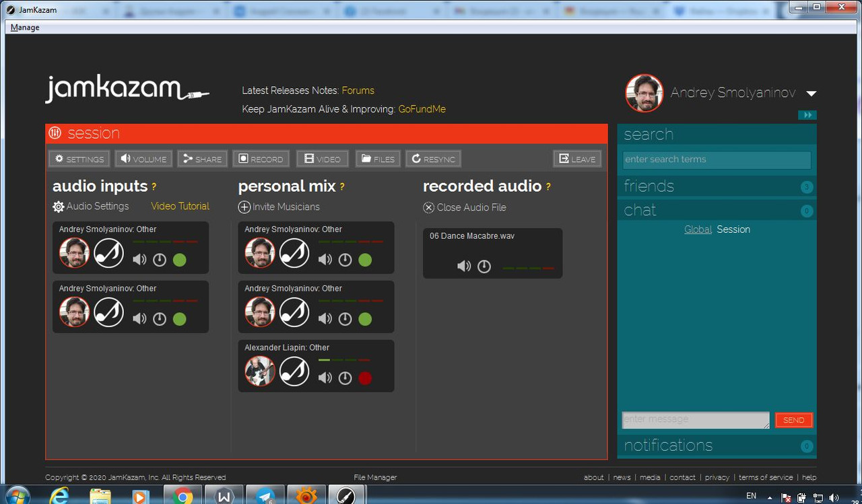Open the Video Tutorial link
862x504 pixels.
click(180, 206)
